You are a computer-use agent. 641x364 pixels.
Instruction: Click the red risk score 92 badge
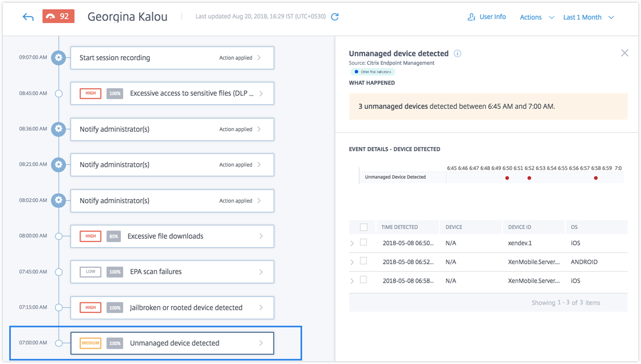(x=58, y=16)
